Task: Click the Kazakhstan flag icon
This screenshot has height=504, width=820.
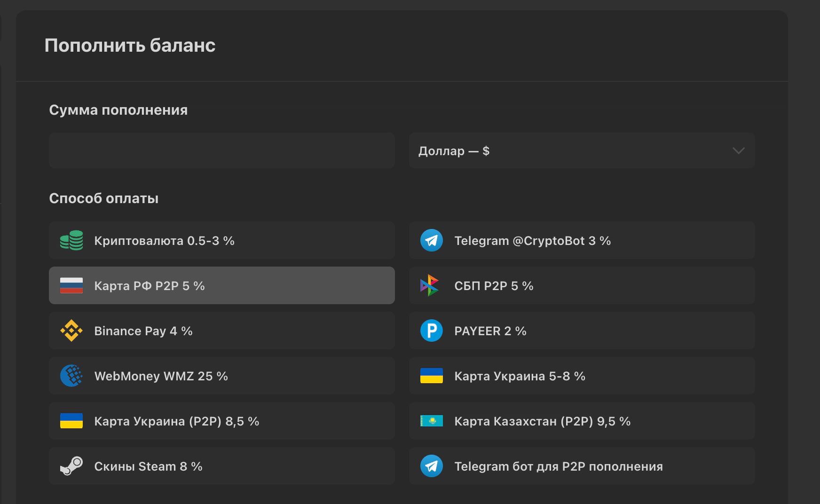Action: pos(431,421)
